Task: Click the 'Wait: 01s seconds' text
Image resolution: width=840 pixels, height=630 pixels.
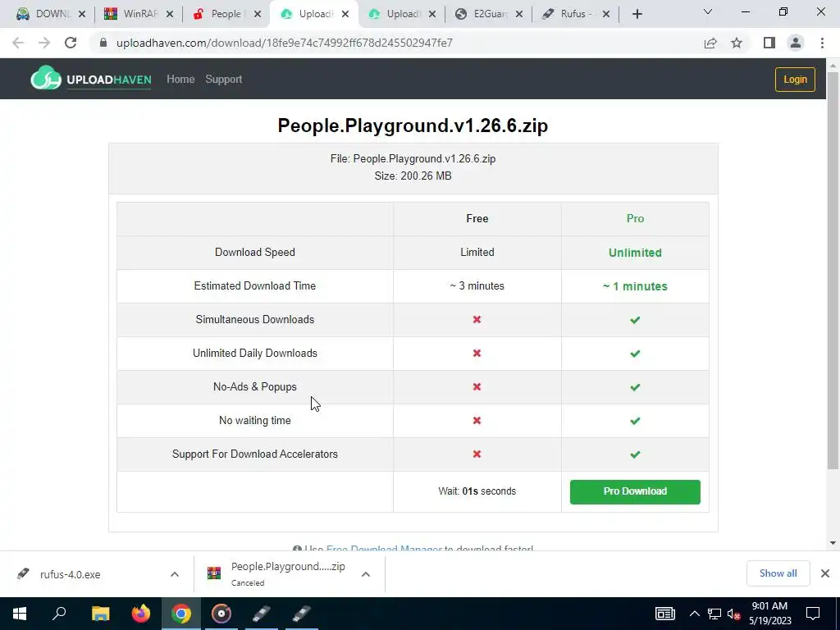Action: (x=477, y=491)
